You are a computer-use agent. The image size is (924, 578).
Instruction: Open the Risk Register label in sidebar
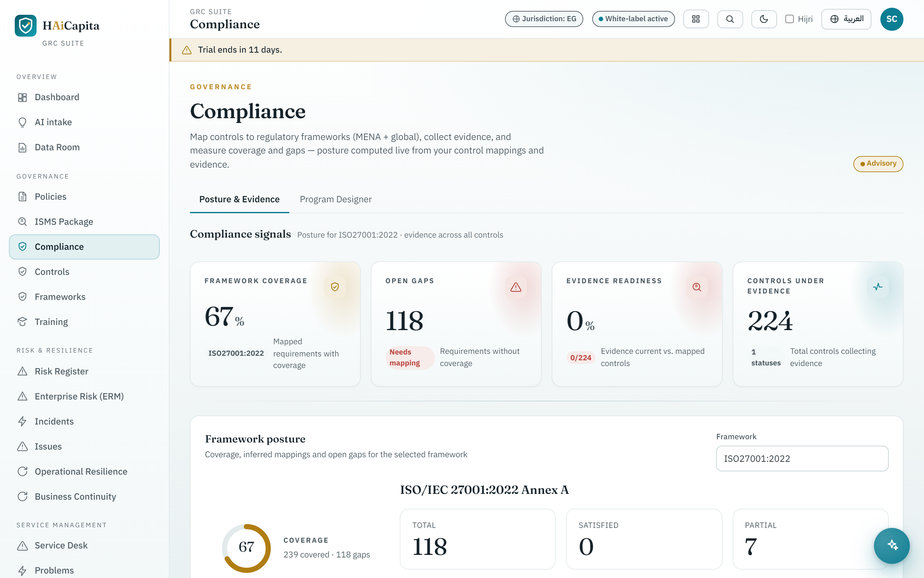pyautogui.click(x=62, y=372)
